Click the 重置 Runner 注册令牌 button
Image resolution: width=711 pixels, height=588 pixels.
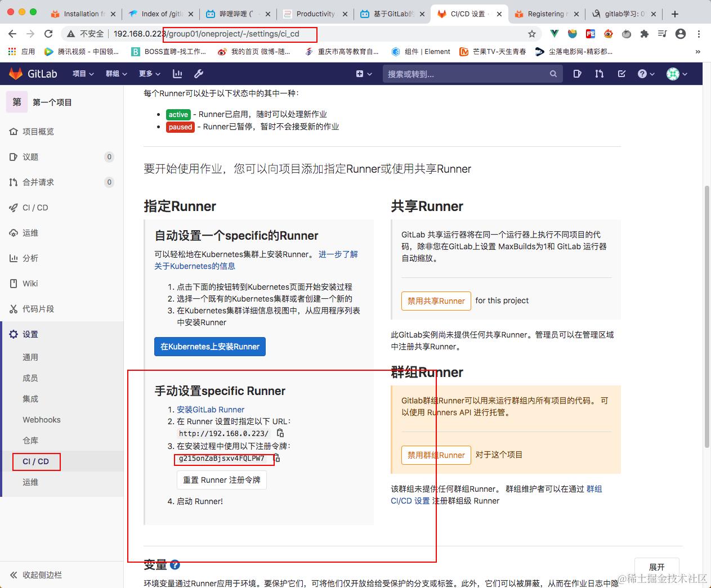pyautogui.click(x=221, y=480)
